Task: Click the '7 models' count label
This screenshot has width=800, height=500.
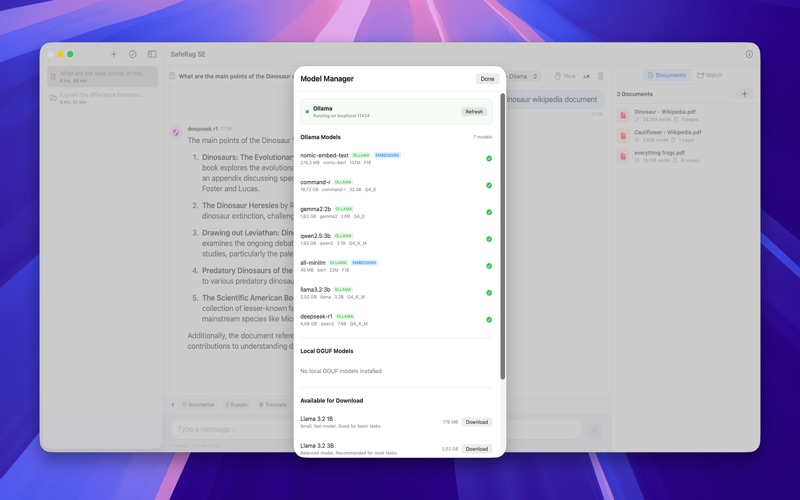Action: [482, 137]
